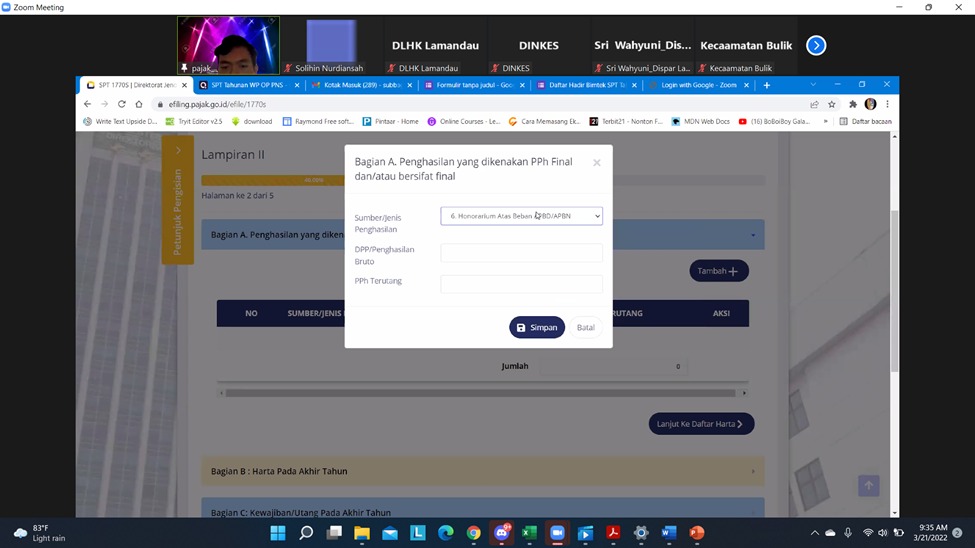Viewport: 975px width, 548px height.
Task: Click the browser home icon
Action: [x=139, y=104]
